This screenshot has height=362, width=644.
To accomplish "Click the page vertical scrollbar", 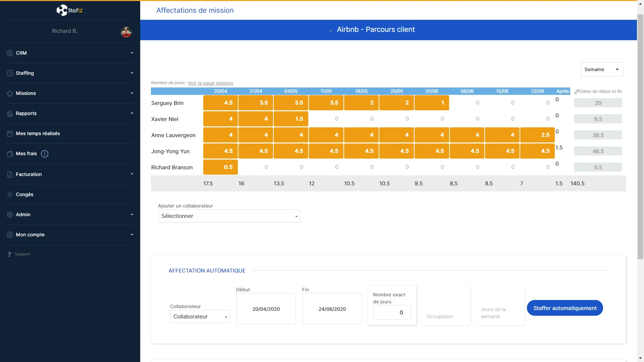I will pos(640,137).
